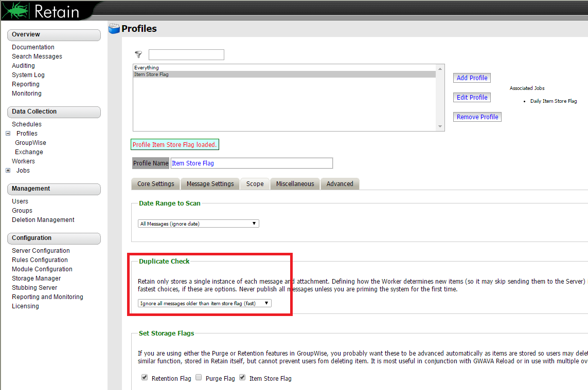Switch to the Advanced tab
Viewport: 588px width, 390px height.
(x=340, y=183)
